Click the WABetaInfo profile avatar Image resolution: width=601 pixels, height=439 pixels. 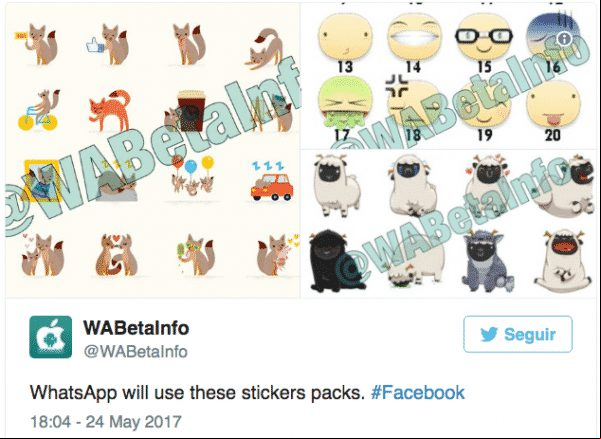click(51, 337)
